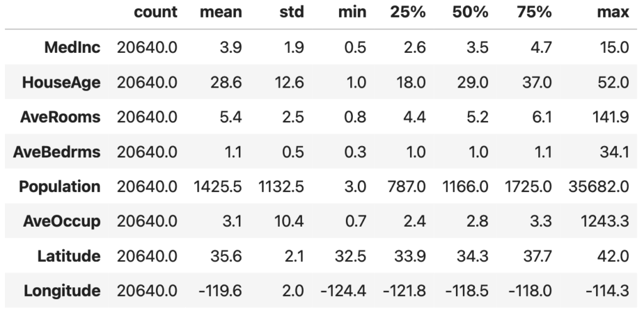Click the AveOccup row label
The width and height of the screenshot is (644, 313).
[x=65, y=222]
